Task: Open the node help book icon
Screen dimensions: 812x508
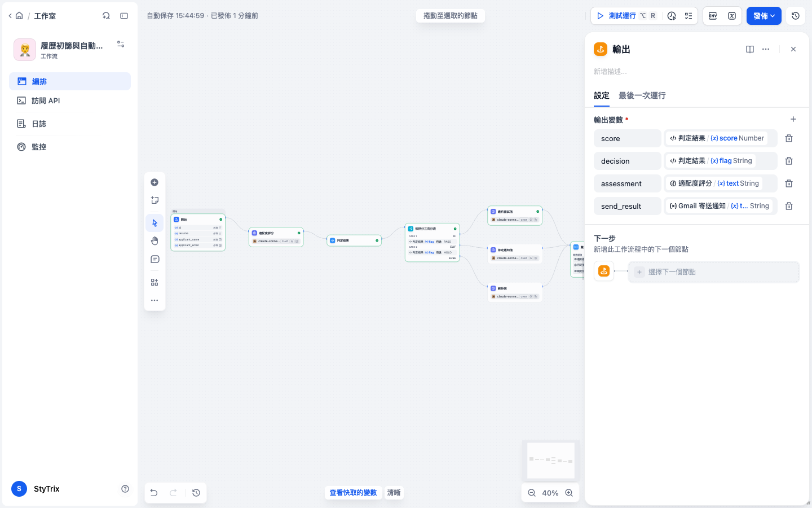Action: [x=750, y=49]
